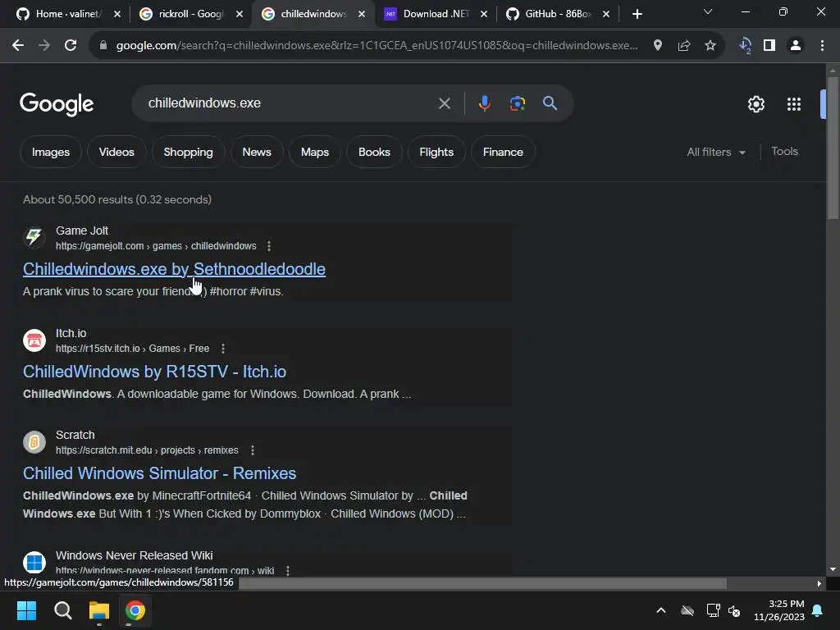Viewport: 840px width, 630px height.
Task: Open more options for Game Jolt result
Action: tap(269, 246)
